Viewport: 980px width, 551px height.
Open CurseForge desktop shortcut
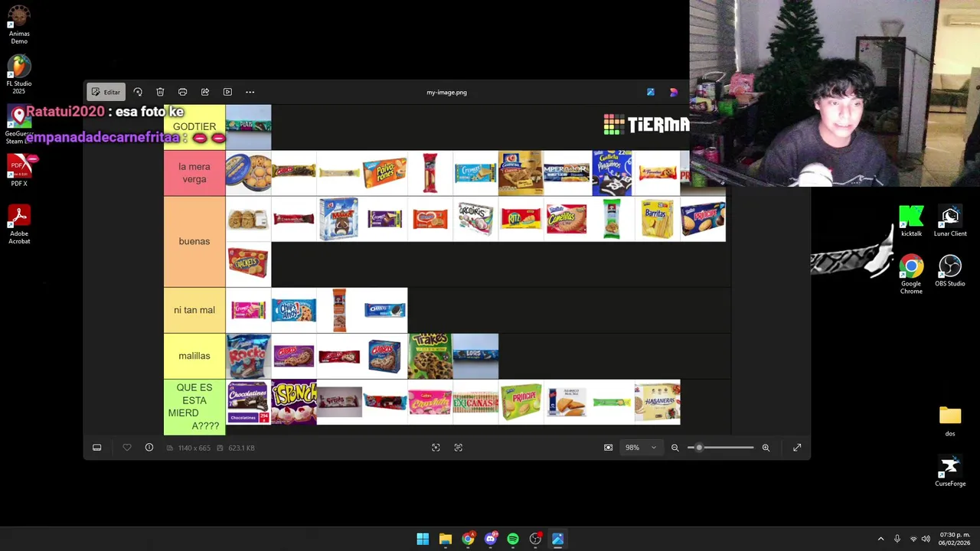950,471
